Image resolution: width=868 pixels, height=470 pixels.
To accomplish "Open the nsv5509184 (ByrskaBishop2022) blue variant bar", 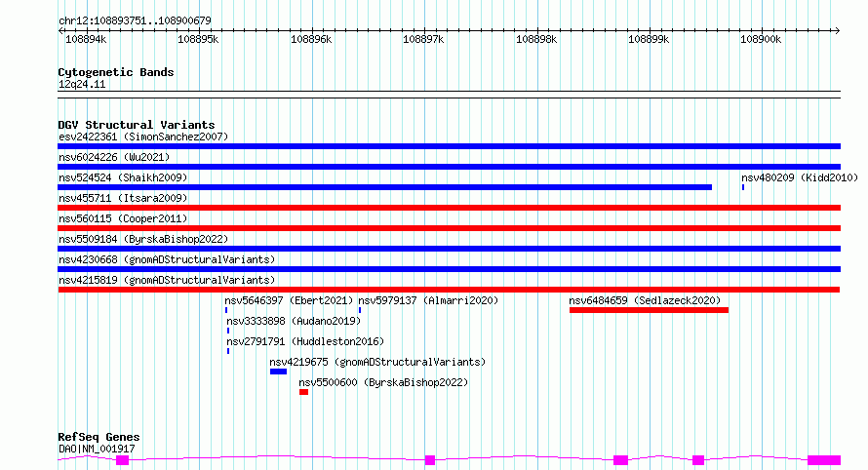I will pyautogui.click(x=449, y=249).
